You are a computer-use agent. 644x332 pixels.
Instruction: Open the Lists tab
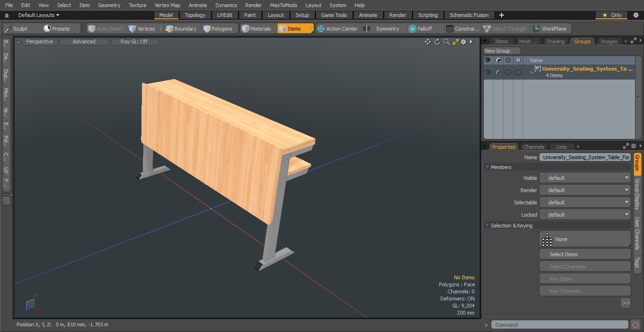(561, 147)
